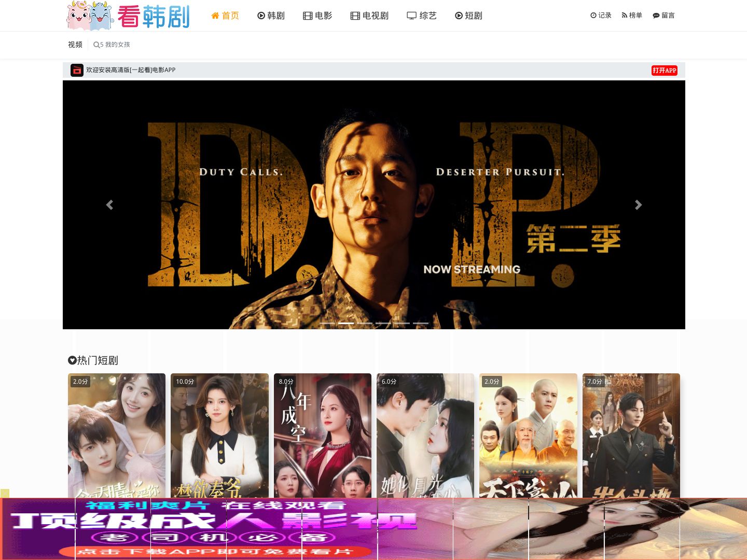Open the 留言 message board

click(x=663, y=16)
